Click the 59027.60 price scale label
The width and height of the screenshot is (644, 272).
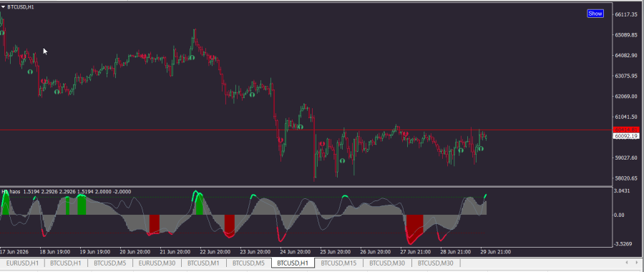tap(626, 157)
